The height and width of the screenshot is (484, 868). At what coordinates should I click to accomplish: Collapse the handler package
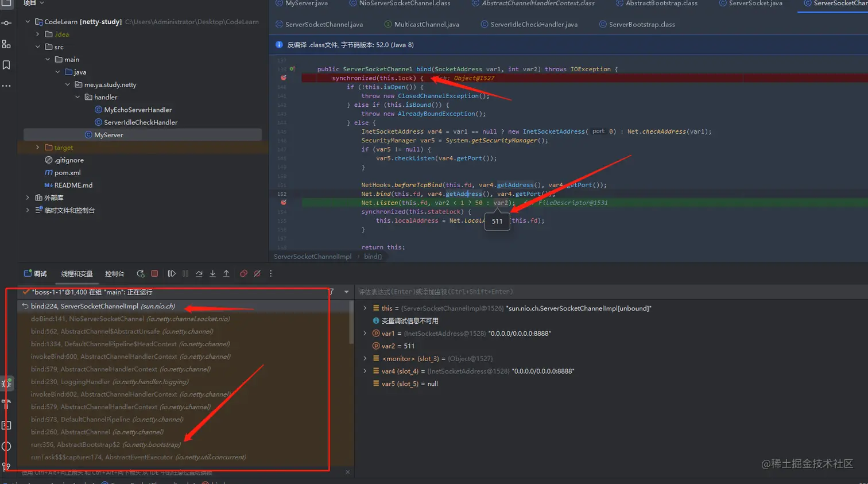(x=78, y=98)
